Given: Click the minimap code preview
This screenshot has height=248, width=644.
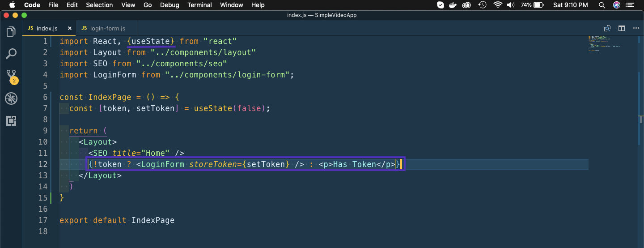Looking at the screenshot, I should click(x=605, y=43).
